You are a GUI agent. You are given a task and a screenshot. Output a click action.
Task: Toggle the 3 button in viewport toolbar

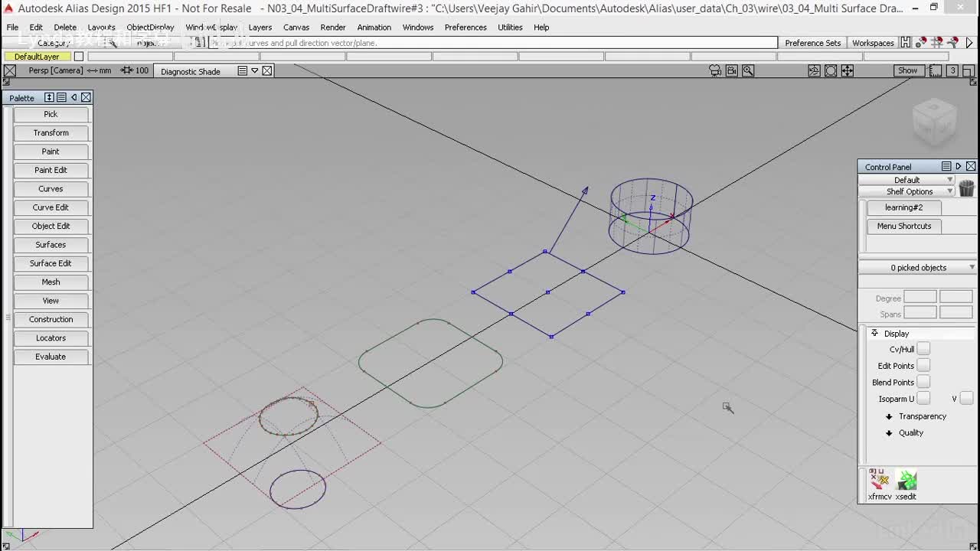coord(952,70)
